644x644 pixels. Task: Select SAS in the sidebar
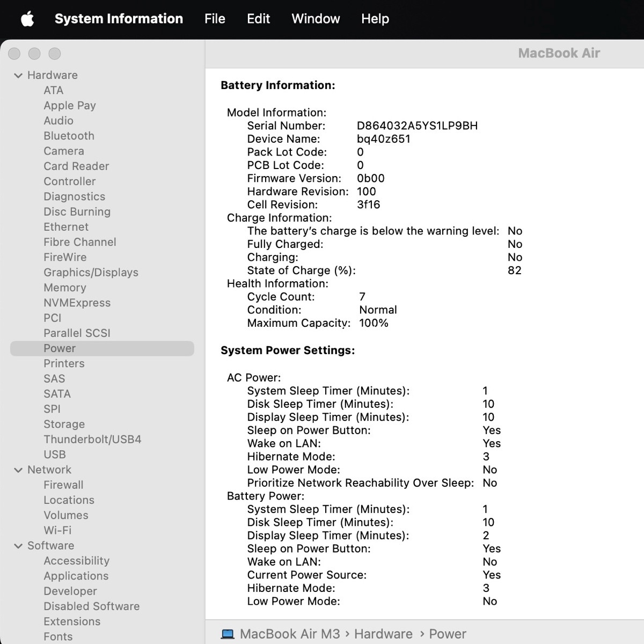tap(54, 379)
